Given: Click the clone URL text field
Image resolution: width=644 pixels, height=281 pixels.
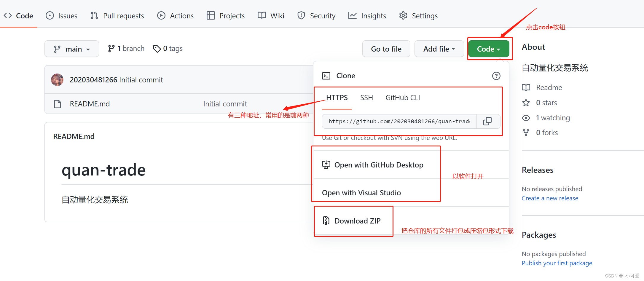Looking at the screenshot, I should pyautogui.click(x=399, y=122).
